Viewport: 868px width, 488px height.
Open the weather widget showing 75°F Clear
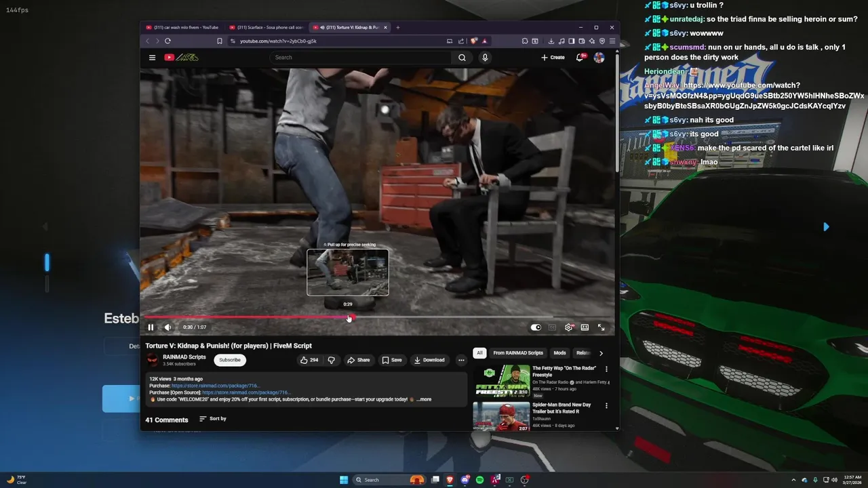[16, 480]
